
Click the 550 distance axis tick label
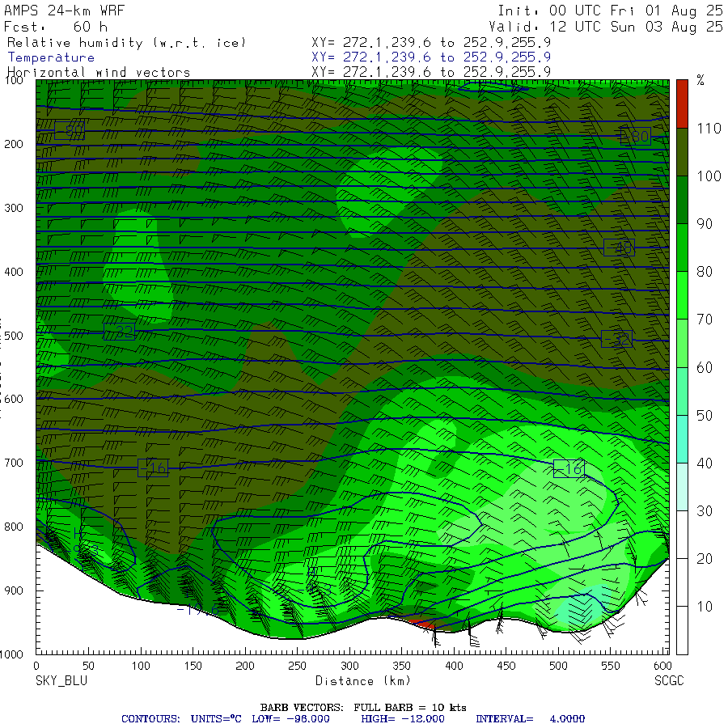click(x=611, y=666)
